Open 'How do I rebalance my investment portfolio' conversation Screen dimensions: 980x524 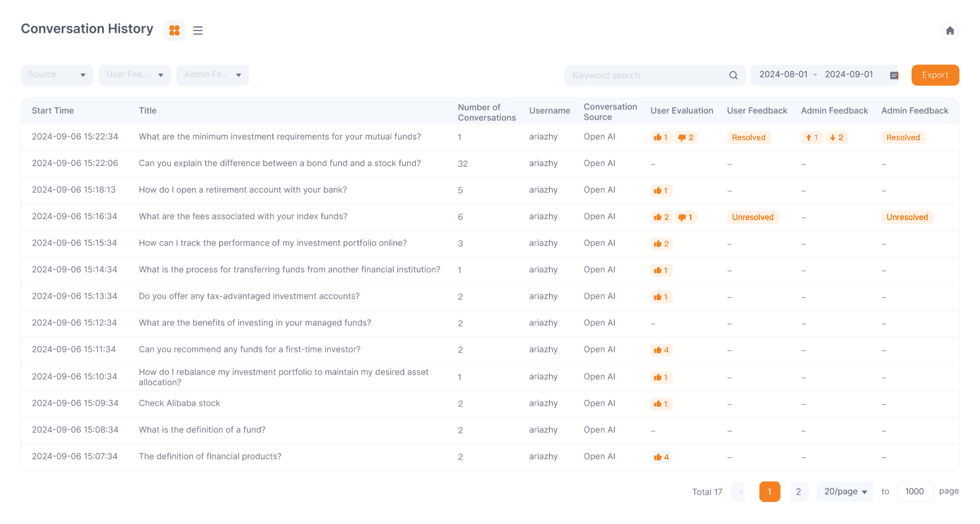(x=284, y=378)
